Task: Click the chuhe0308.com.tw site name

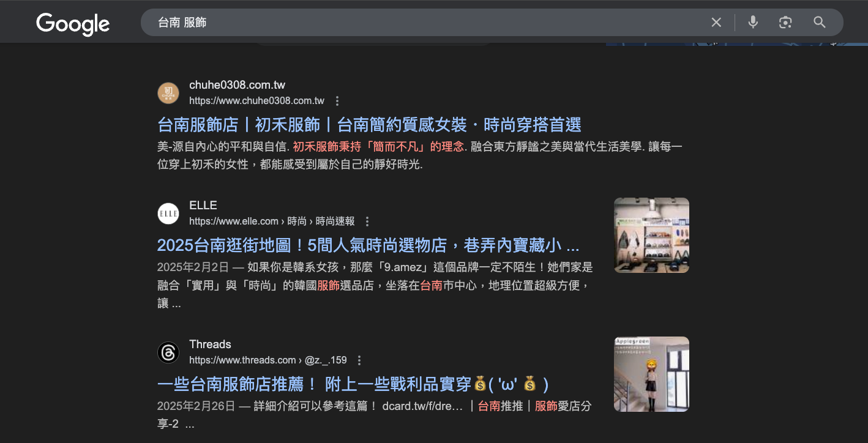Action: tap(238, 85)
